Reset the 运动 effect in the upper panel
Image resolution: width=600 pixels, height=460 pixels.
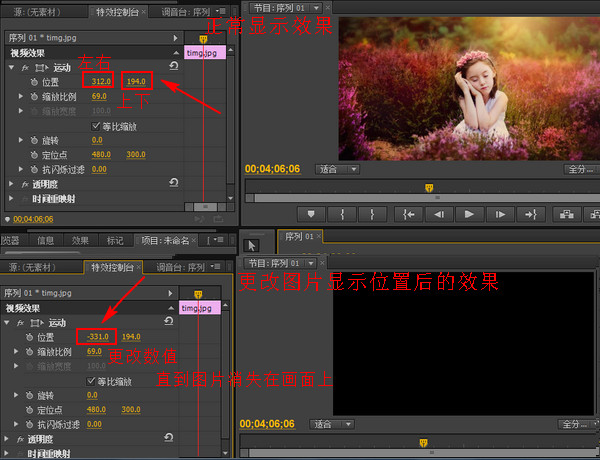173,67
